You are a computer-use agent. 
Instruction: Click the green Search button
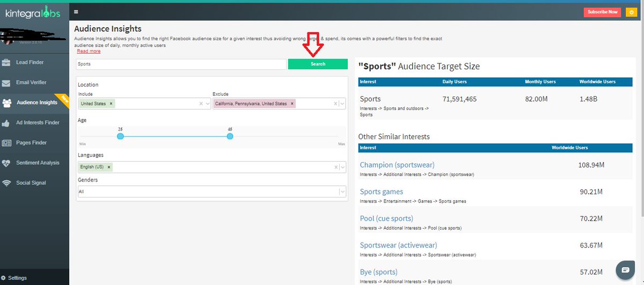(318, 64)
